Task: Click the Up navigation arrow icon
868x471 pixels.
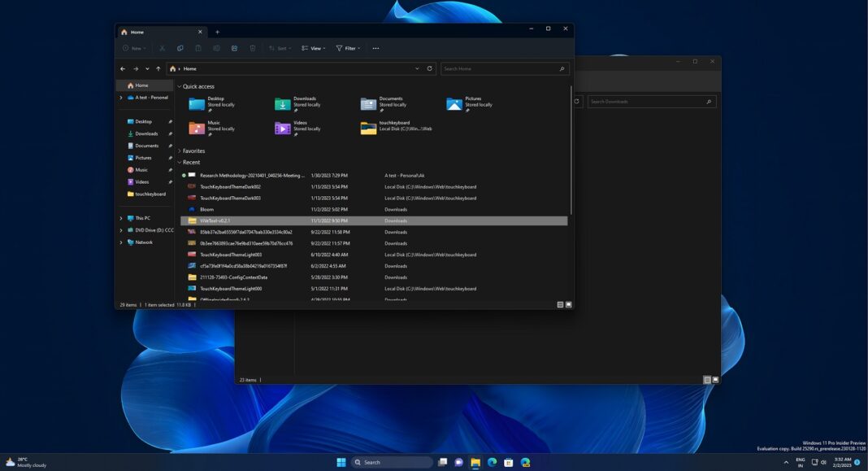Action: (x=158, y=68)
